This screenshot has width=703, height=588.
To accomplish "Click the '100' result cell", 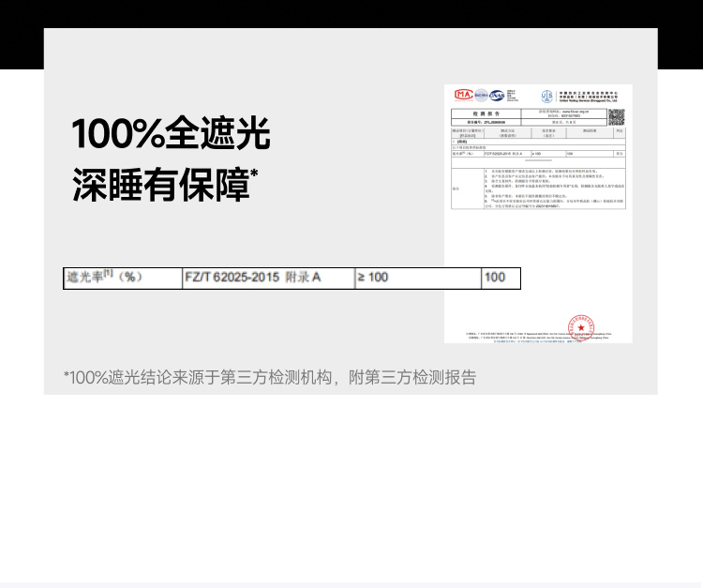I will (x=501, y=279).
